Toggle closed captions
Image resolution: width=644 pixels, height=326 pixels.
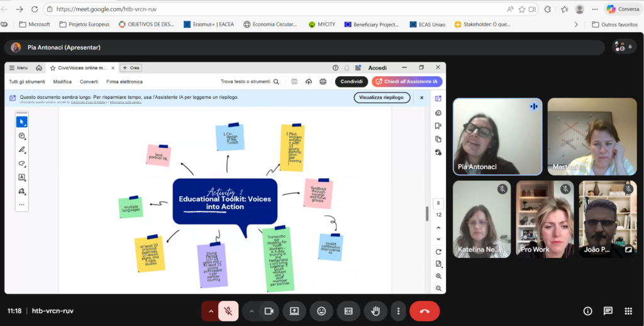[348, 311]
